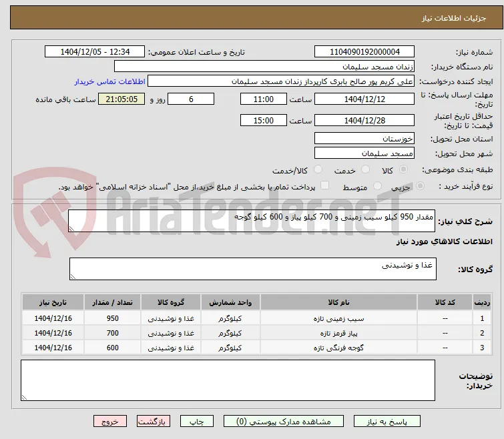Click row number 2 cell

[x=482, y=334]
